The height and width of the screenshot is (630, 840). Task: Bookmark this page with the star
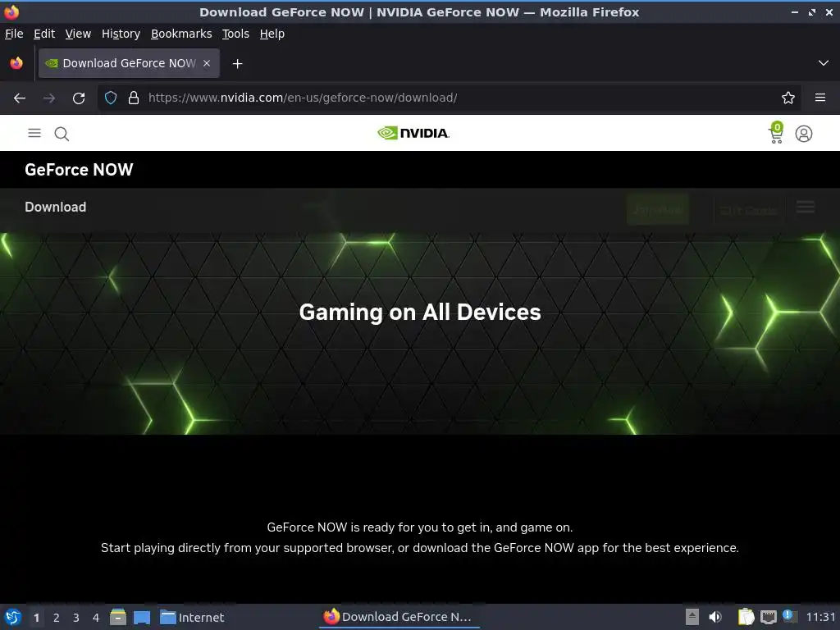coord(788,98)
